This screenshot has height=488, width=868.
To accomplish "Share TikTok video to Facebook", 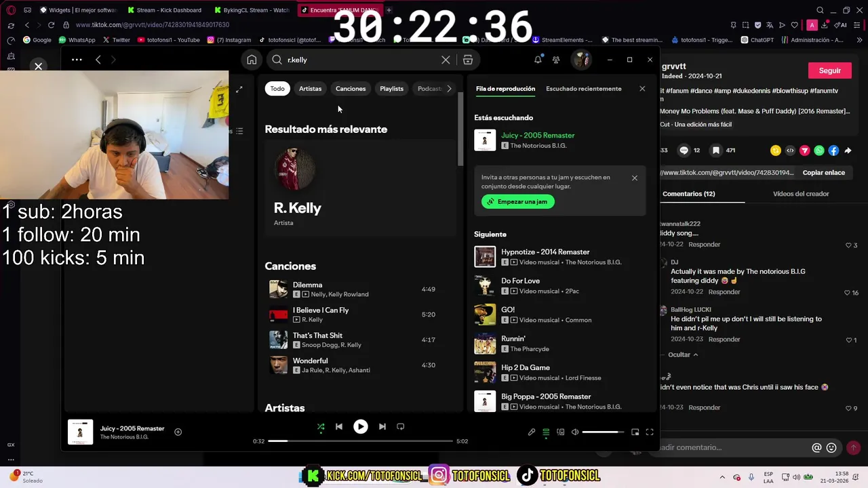I will click(x=833, y=150).
